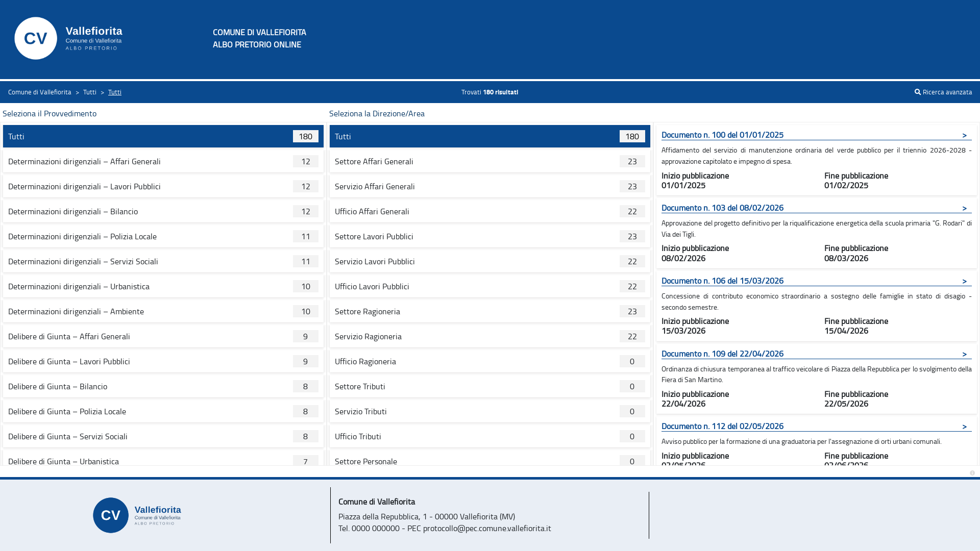Select Determinazioni dirigenziali – Polizia Locale
Image resolution: width=980 pixels, height=551 pixels.
coord(163,236)
